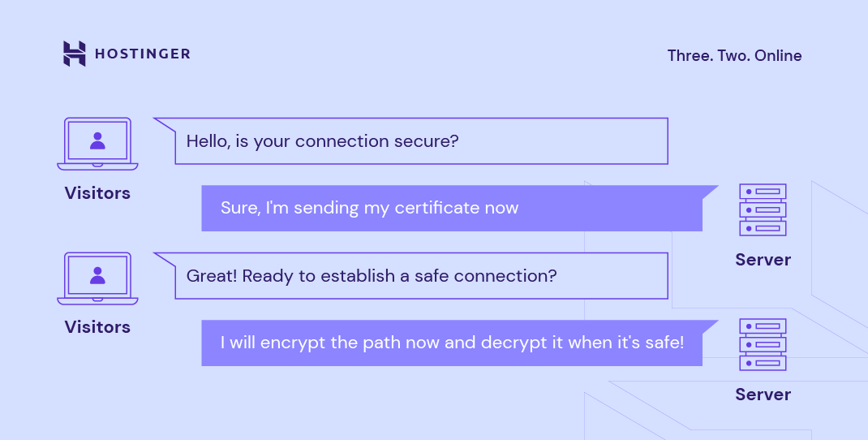Click the first "Visitors" label
868x440 pixels.
(x=97, y=193)
